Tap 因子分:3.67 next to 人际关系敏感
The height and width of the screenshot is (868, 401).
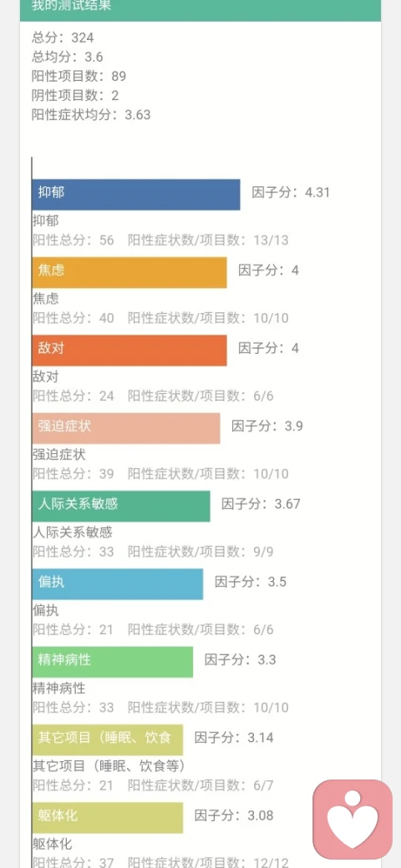pyautogui.click(x=261, y=504)
